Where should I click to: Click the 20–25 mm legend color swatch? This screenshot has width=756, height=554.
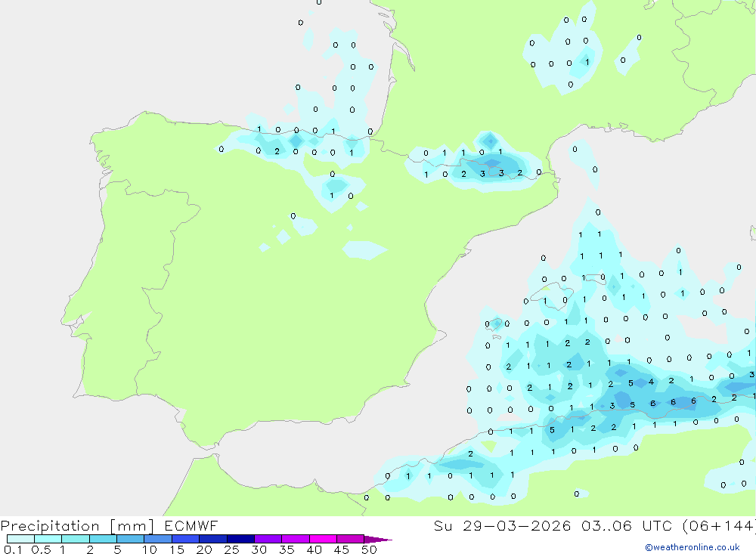pos(213,539)
